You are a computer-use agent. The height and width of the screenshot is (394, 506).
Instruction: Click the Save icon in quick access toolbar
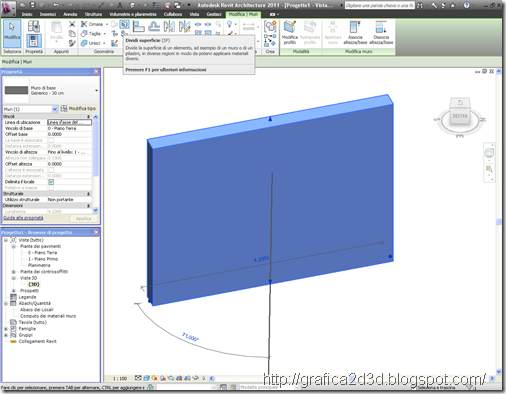click(32, 5)
